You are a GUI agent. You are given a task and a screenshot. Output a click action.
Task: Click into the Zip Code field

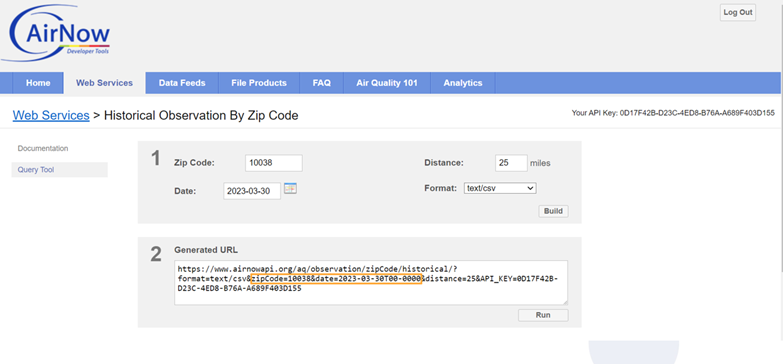[274, 163]
